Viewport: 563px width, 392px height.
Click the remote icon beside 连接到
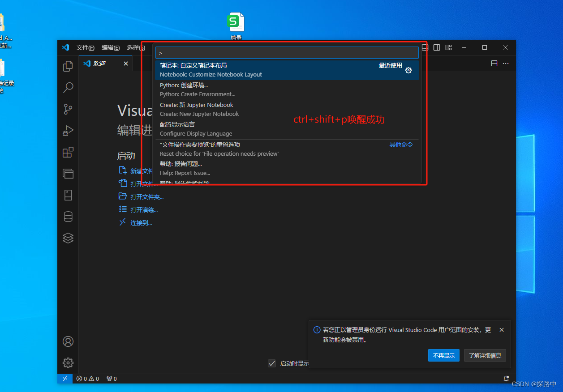pos(123,222)
